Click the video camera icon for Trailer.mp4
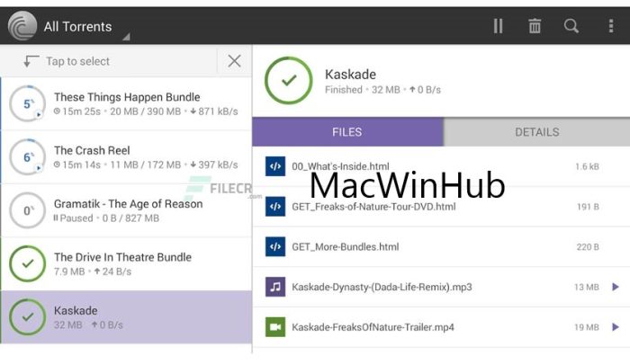 (275, 326)
